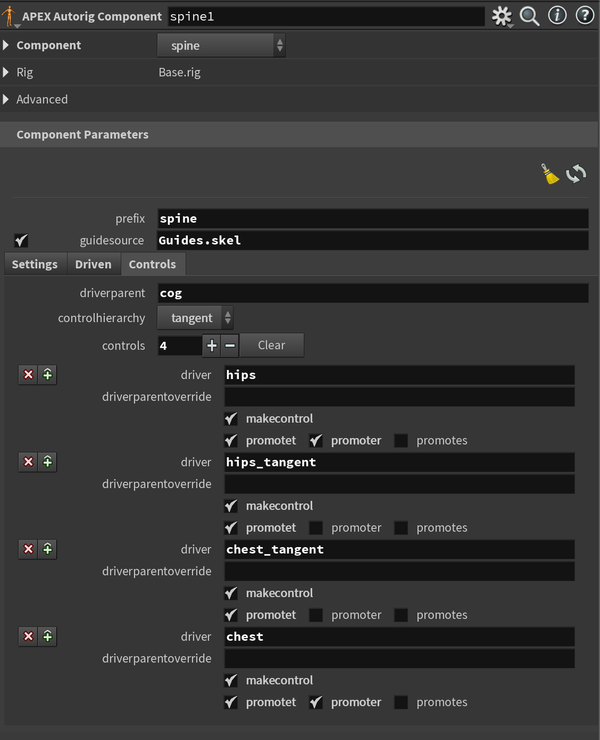The height and width of the screenshot is (740, 600).
Task: Open the help question mark icon
Action: [x=584, y=16]
